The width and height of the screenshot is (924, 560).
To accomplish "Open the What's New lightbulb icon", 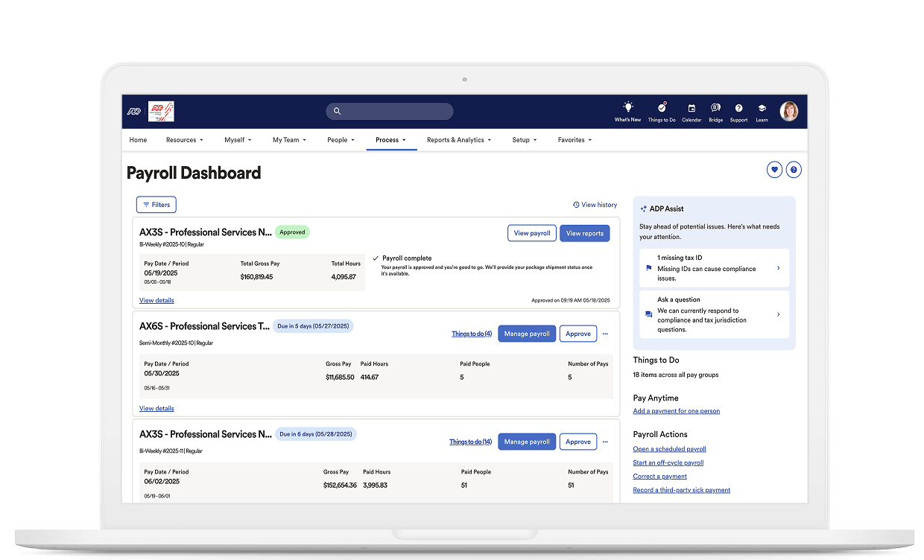I will point(627,107).
